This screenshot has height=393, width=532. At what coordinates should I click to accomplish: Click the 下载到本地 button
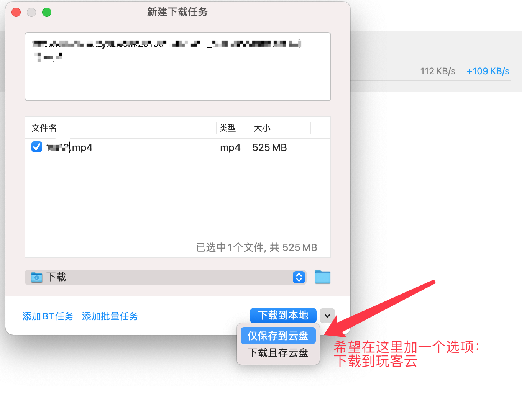283,316
